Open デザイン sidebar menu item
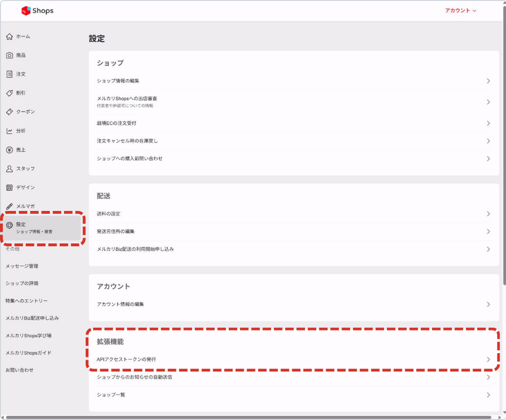Viewport: 506px width, 420px height. pyautogui.click(x=25, y=187)
